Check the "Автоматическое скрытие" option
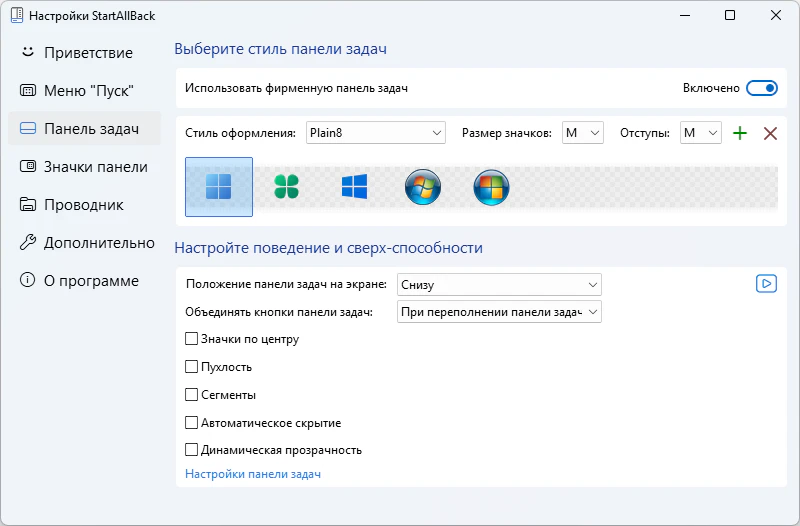The height and width of the screenshot is (526, 800). click(x=192, y=423)
